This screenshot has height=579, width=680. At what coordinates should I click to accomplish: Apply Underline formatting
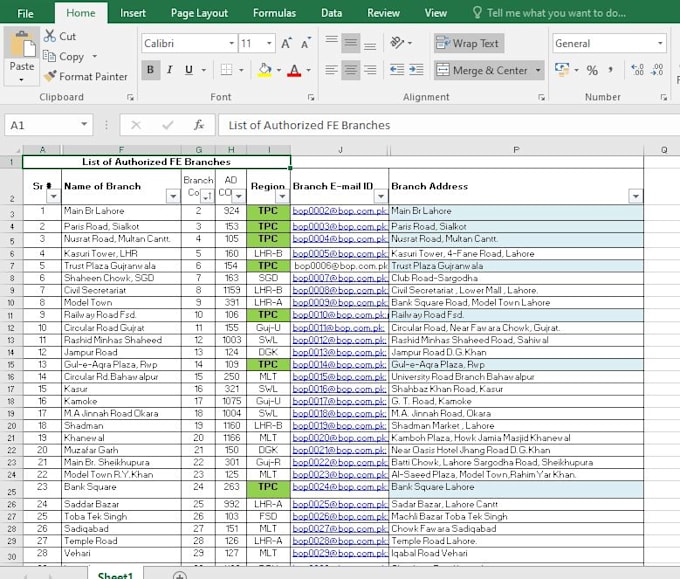(189, 70)
